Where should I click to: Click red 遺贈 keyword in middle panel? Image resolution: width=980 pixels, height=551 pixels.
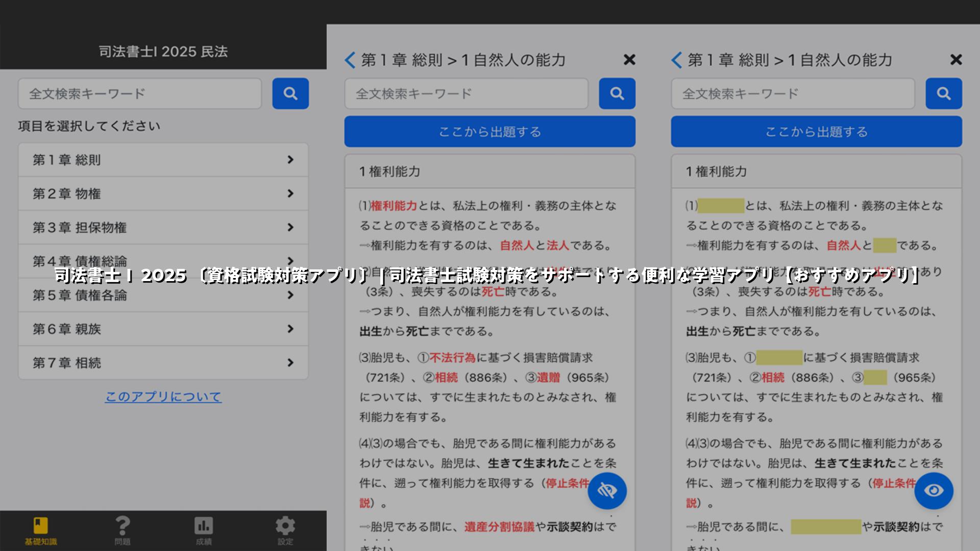(549, 378)
